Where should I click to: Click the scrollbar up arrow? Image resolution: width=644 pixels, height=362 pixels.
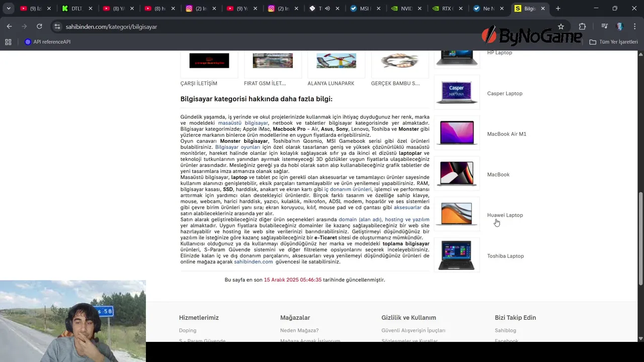[x=640, y=53]
